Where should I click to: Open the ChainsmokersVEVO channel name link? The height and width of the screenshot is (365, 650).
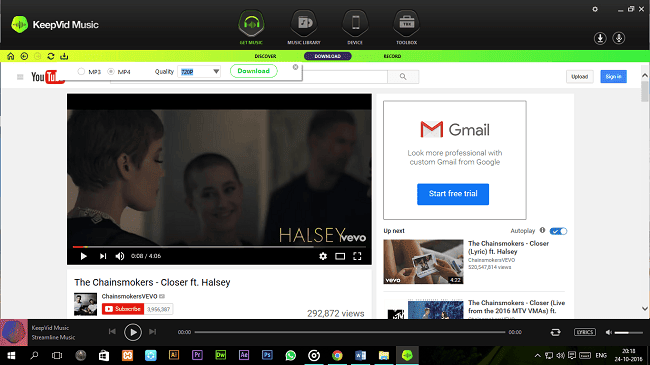pos(129,297)
